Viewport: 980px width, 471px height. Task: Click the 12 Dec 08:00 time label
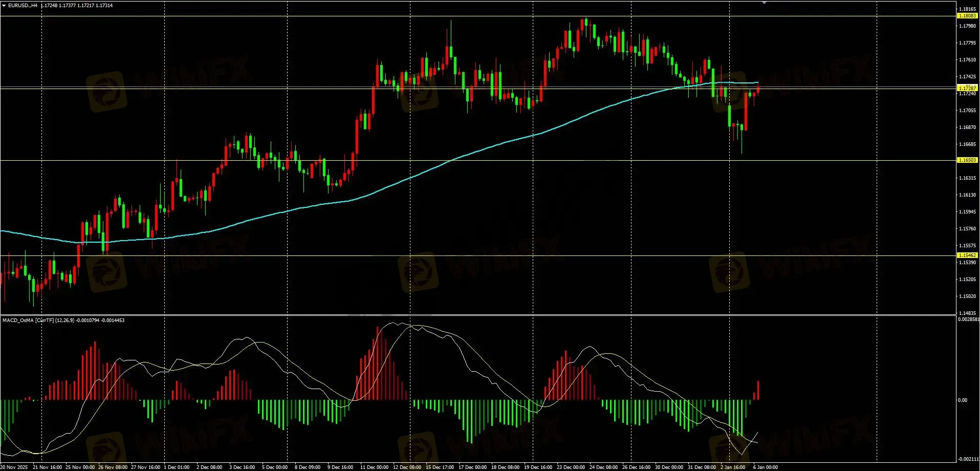click(407, 467)
